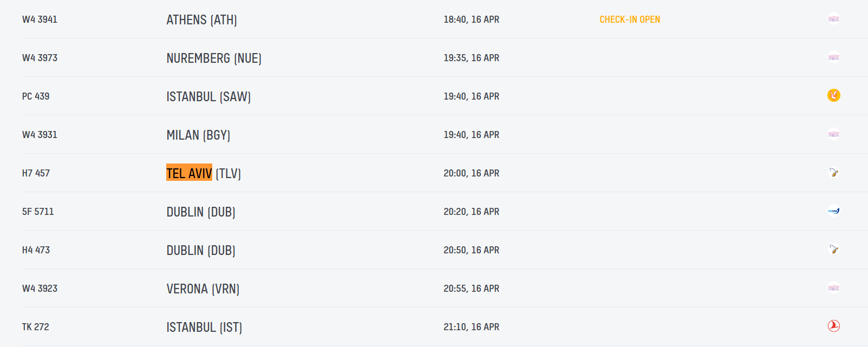Click the airline logo for flight H4 473
868x347 pixels.
tap(833, 250)
